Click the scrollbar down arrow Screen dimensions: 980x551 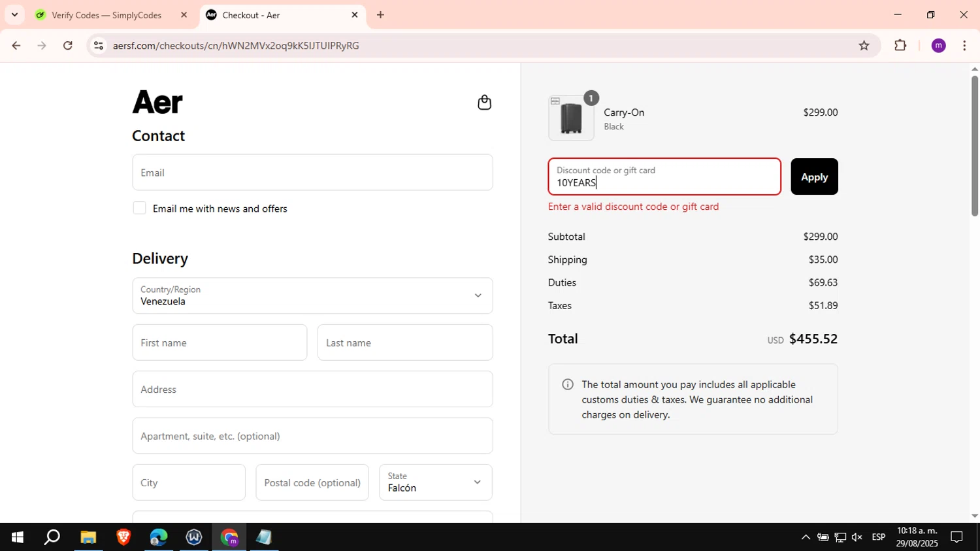(x=975, y=516)
